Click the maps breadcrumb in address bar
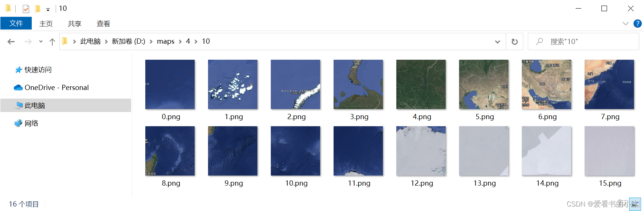 coord(165,41)
